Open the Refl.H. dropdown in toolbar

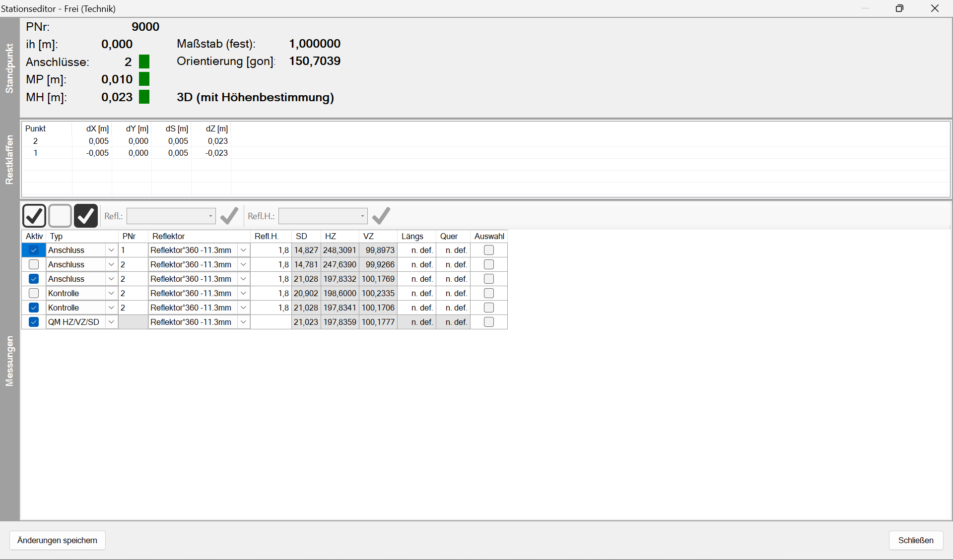click(x=362, y=216)
